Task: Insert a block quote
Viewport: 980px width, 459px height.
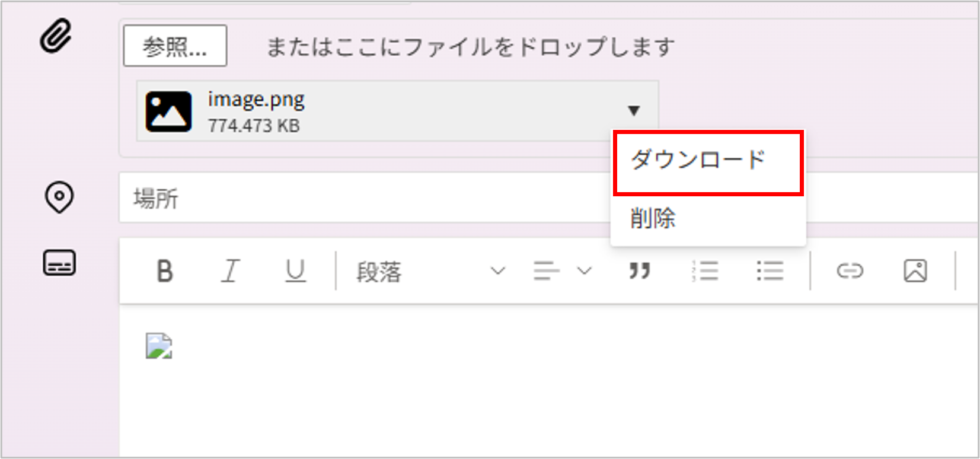Action: click(640, 271)
